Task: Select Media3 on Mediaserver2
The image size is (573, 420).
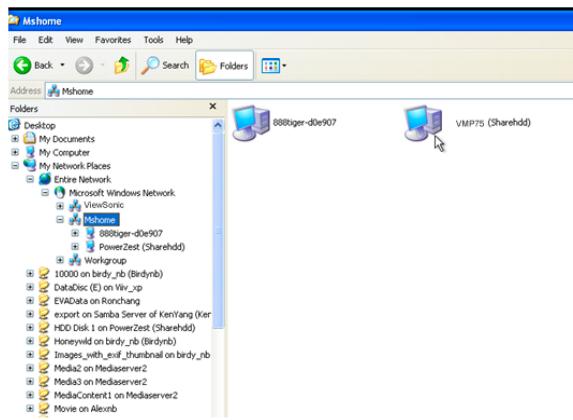Action: coord(100,382)
